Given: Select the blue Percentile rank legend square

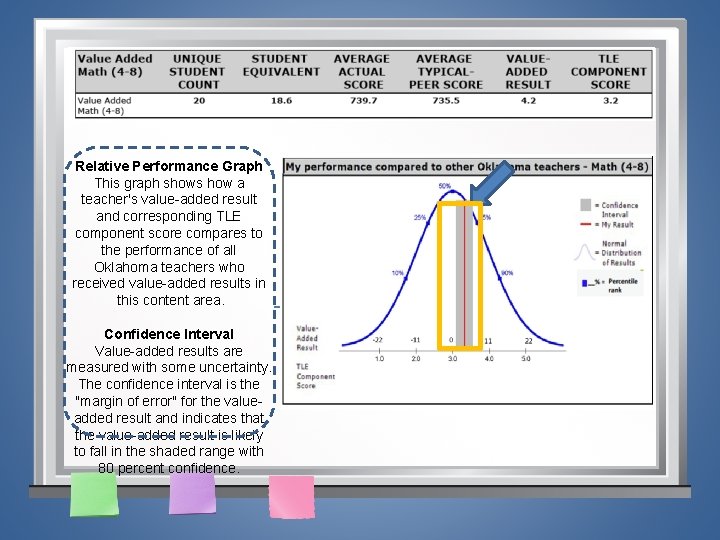Looking at the screenshot, I should (x=585, y=283).
